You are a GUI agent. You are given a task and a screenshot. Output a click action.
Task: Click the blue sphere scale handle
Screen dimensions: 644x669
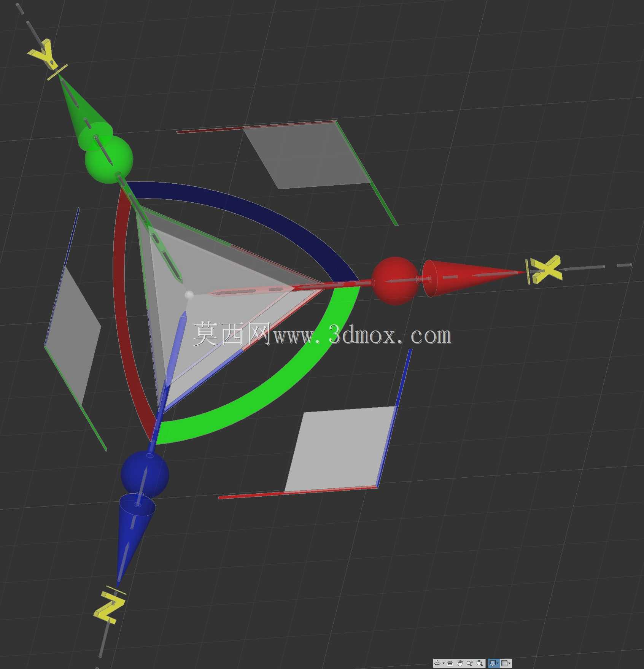[x=145, y=475]
